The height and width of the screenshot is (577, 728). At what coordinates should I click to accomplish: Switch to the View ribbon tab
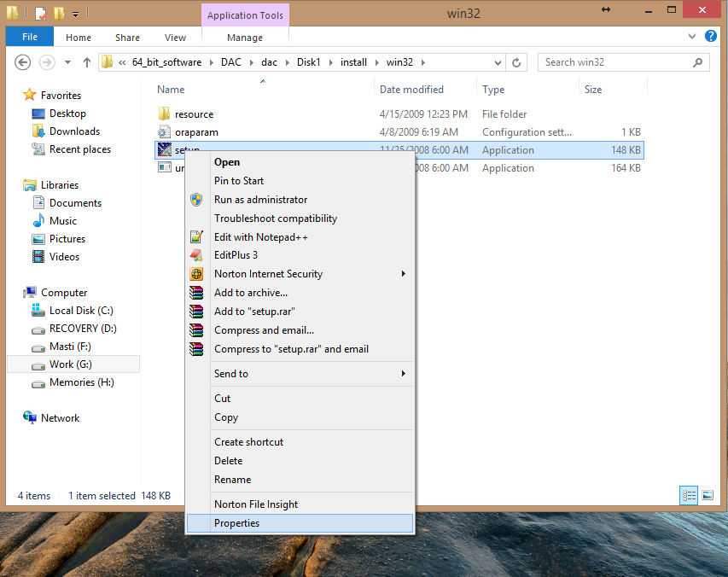click(175, 38)
